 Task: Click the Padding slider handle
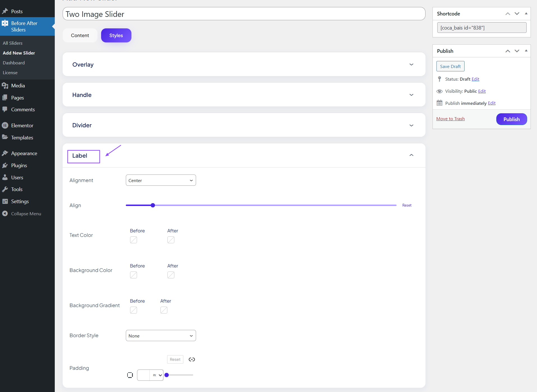click(167, 375)
